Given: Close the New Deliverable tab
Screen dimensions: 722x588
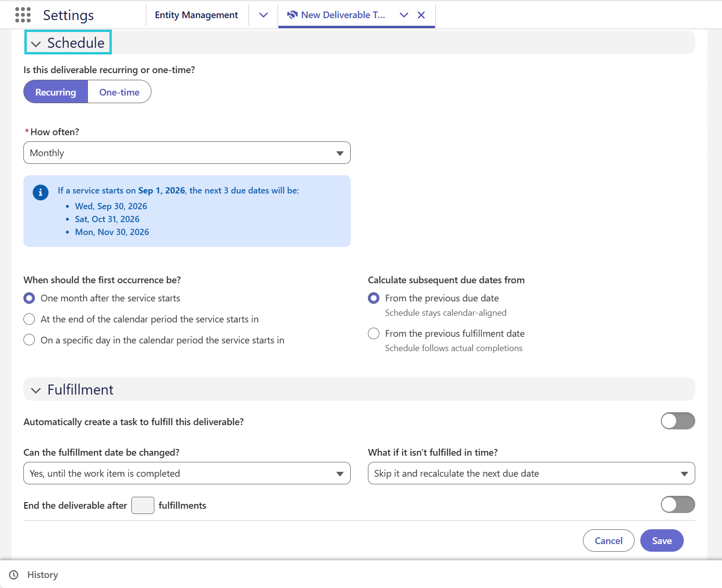Looking at the screenshot, I should (x=421, y=15).
